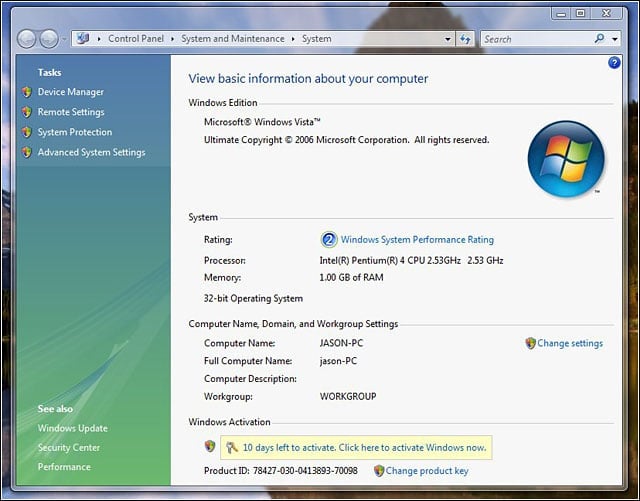Open Advanced System Settings
The height and width of the screenshot is (501, 640).
pos(91,152)
